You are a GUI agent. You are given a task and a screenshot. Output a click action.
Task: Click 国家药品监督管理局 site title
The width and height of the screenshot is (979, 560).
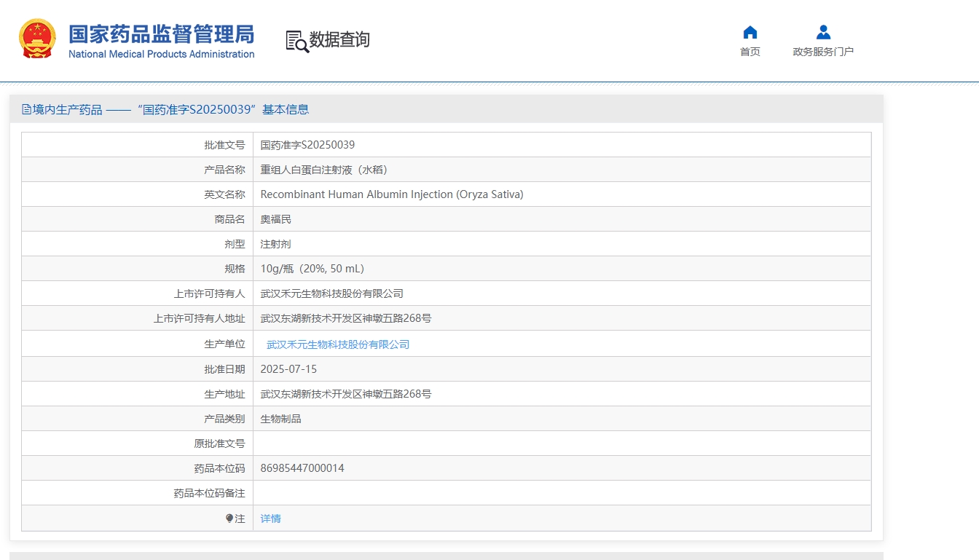[x=162, y=33]
